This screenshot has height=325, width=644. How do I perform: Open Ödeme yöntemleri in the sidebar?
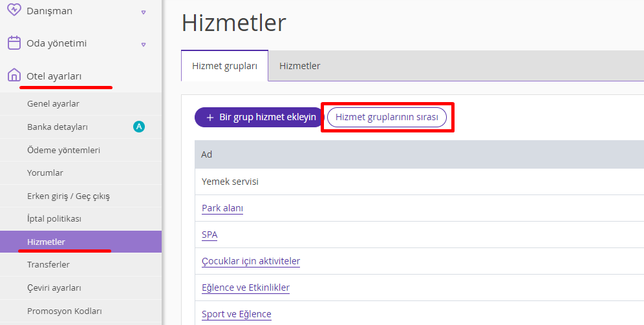[x=80, y=150]
